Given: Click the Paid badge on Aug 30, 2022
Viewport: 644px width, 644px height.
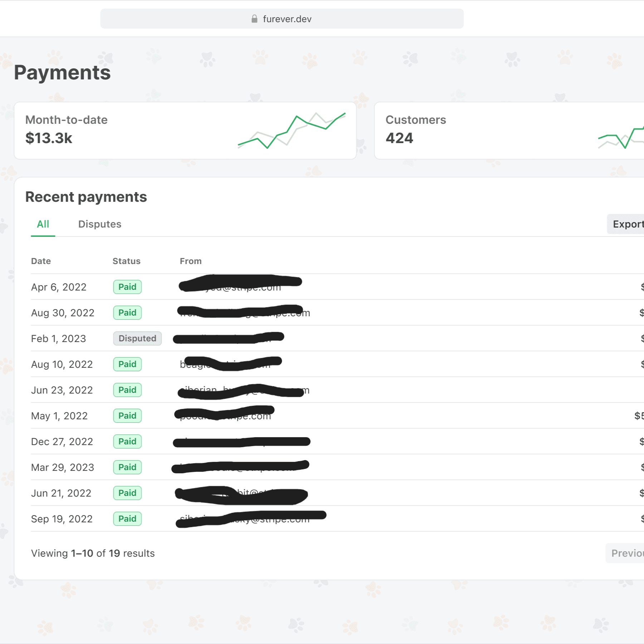Looking at the screenshot, I should [x=127, y=313].
